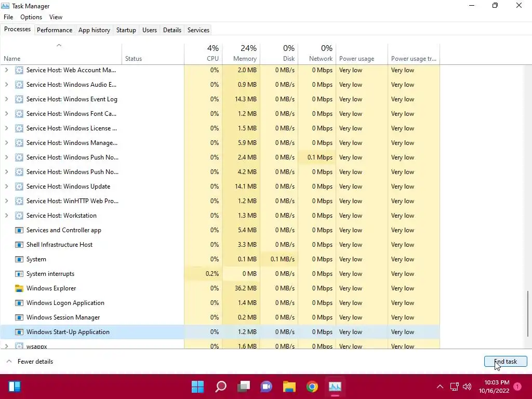This screenshot has height=399, width=532.
Task: Expand Service Host: Windows Update
Action: pos(6,187)
